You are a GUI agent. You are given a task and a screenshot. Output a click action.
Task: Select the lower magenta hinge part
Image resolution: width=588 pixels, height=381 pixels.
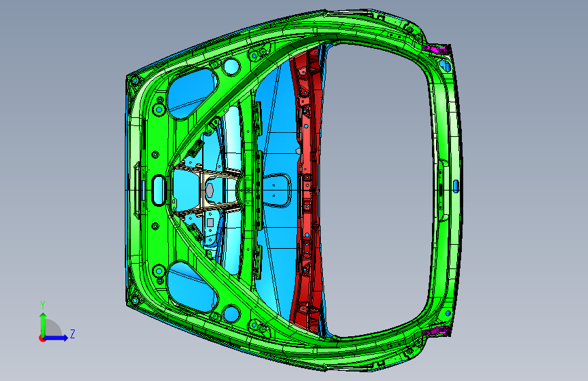point(436,331)
